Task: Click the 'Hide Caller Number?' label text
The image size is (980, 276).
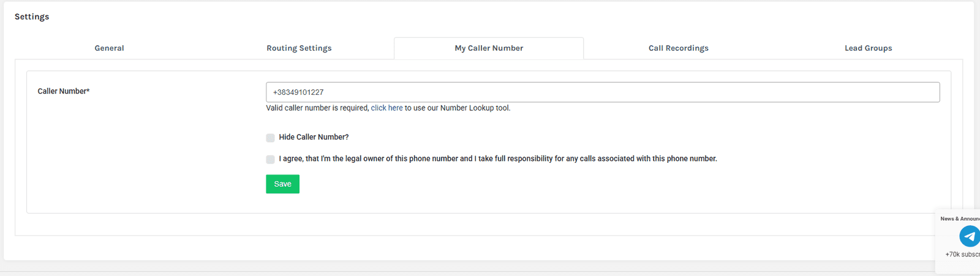Action: coord(314,137)
